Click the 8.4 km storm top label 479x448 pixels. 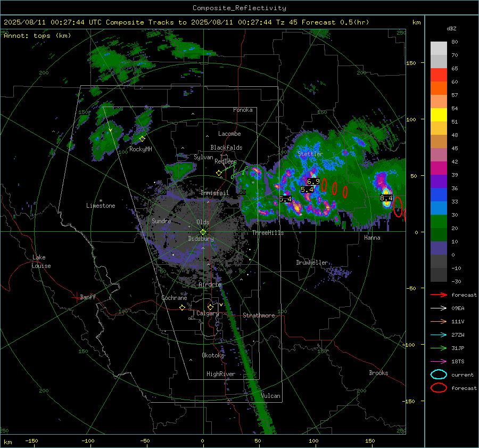point(386,198)
